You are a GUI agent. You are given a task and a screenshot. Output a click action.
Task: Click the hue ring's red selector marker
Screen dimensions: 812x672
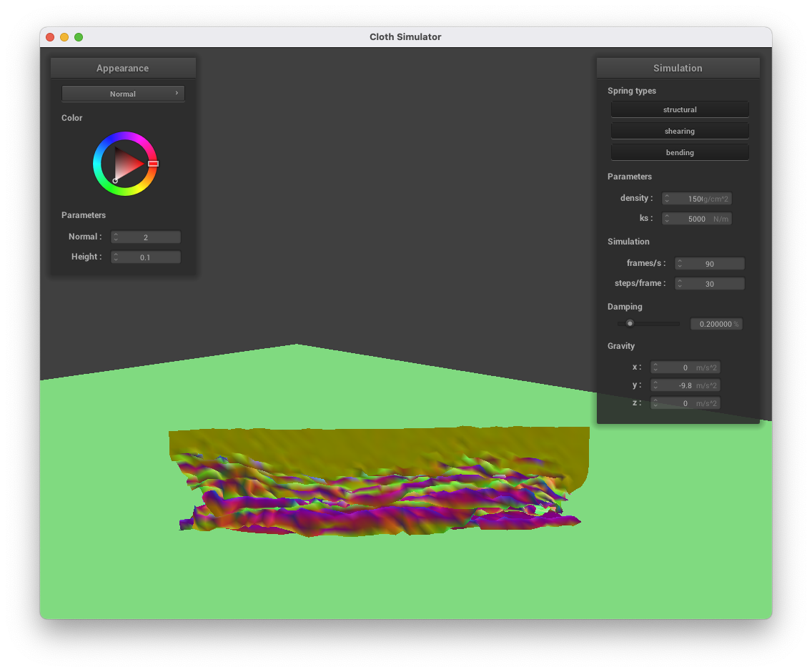point(153,163)
